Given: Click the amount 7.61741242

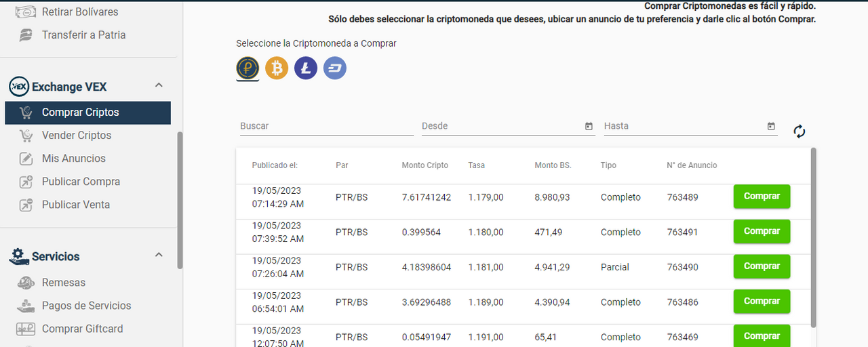Looking at the screenshot, I should coord(427,197).
